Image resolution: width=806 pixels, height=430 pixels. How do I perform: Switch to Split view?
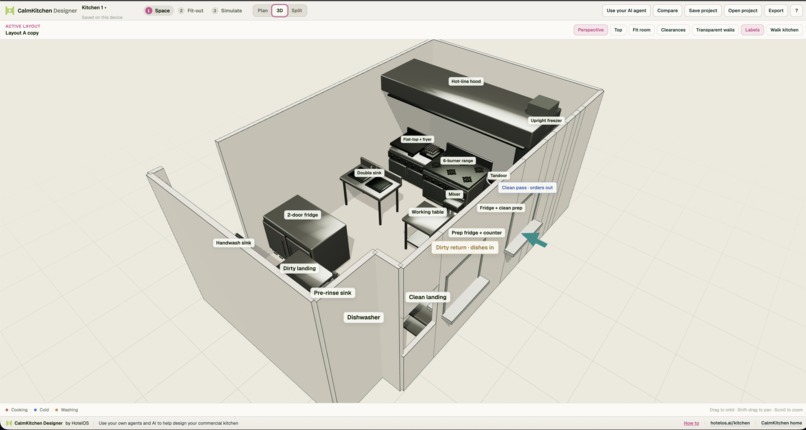(x=297, y=10)
